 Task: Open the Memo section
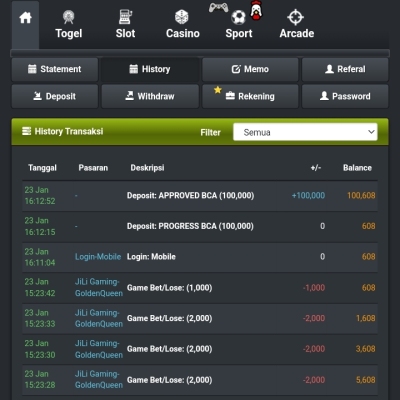point(250,69)
